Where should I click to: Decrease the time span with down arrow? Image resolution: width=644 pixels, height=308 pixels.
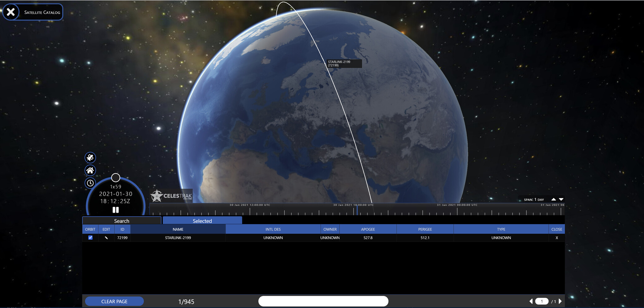click(x=561, y=199)
